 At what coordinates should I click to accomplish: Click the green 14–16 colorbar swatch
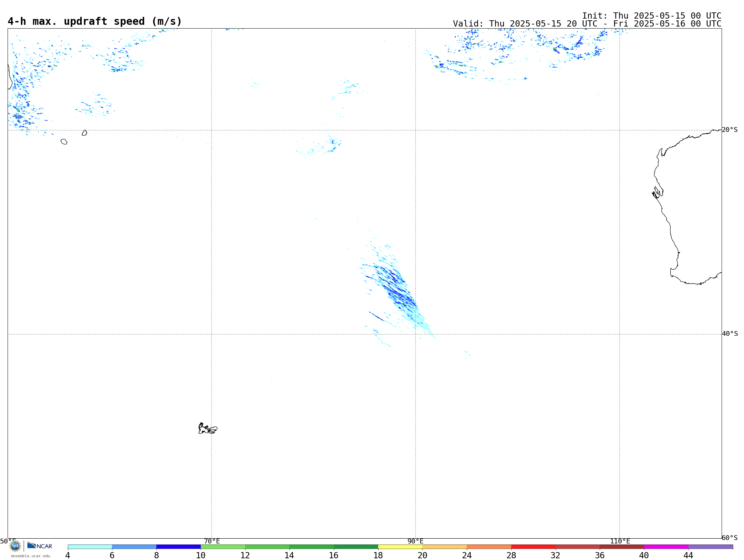(312, 547)
